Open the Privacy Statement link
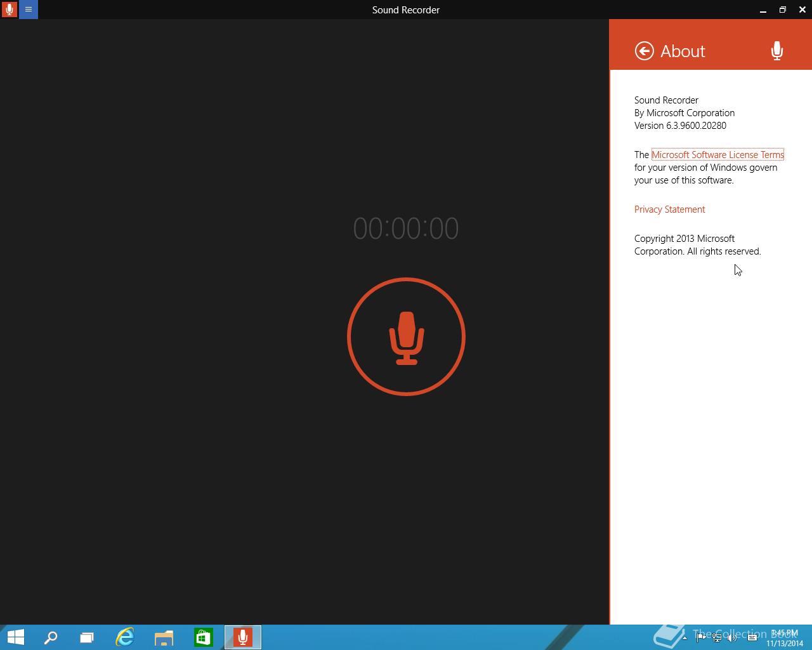This screenshot has width=812, height=650. coord(669,209)
